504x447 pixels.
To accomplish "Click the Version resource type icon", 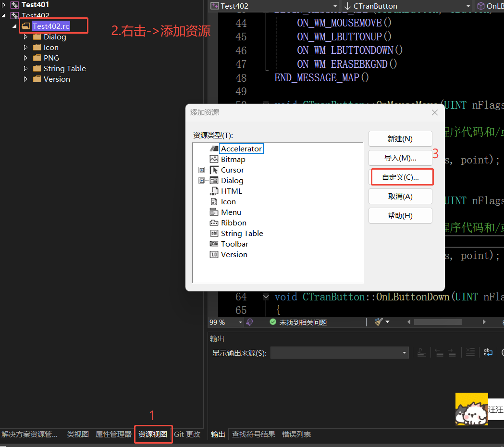I will 214,254.
